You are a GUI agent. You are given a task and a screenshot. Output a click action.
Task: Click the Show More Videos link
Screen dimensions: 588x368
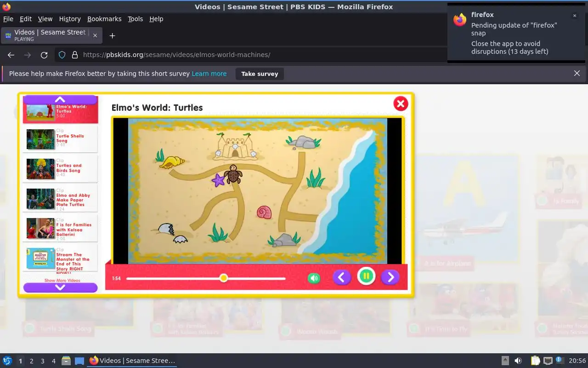point(62,280)
